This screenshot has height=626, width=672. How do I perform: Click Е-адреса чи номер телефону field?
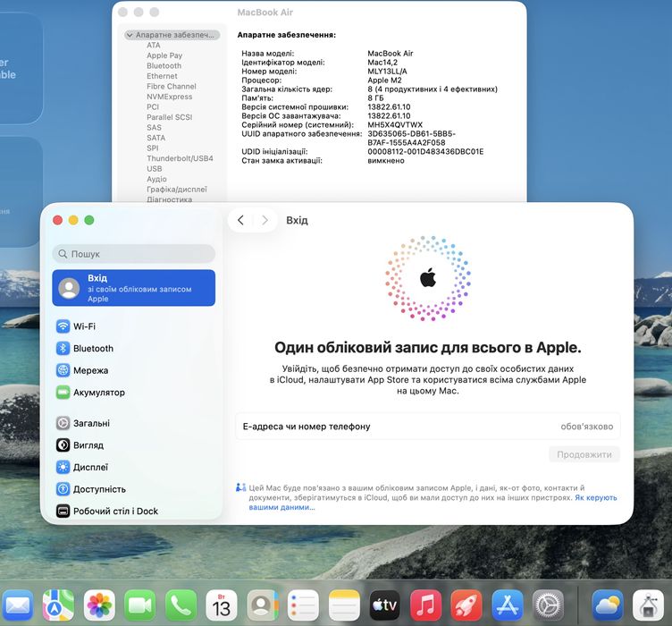point(428,427)
